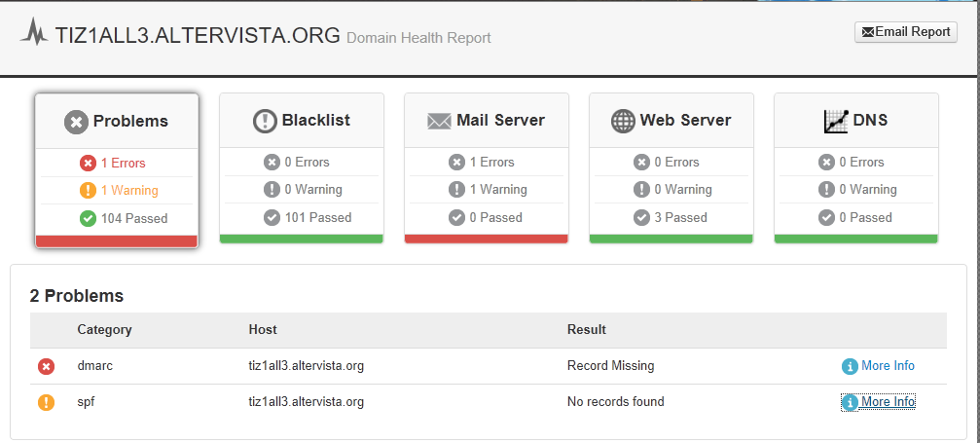Viewport: 980px width, 443px height.
Task: Click the 2 Problems section heading
Action: coord(77,296)
